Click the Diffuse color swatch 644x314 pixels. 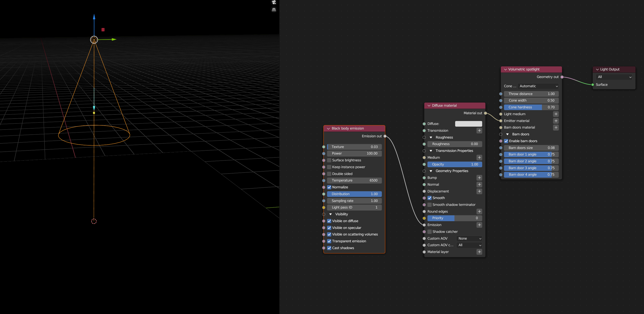tap(468, 124)
